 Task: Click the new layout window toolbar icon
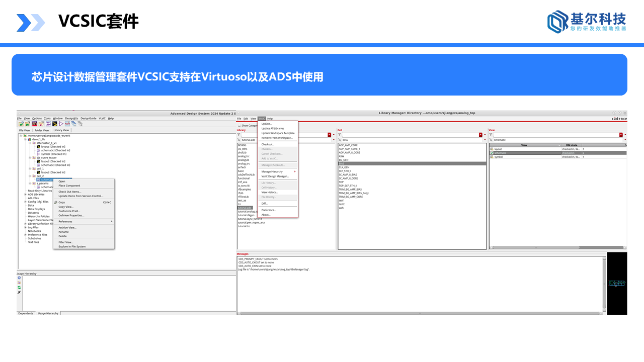55,124
